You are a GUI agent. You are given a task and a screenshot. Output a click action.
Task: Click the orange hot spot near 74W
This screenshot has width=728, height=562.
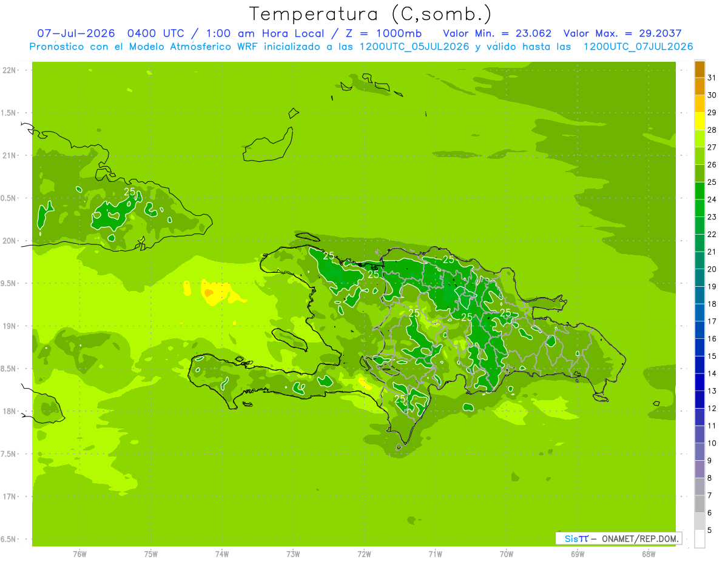click(208, 293)
